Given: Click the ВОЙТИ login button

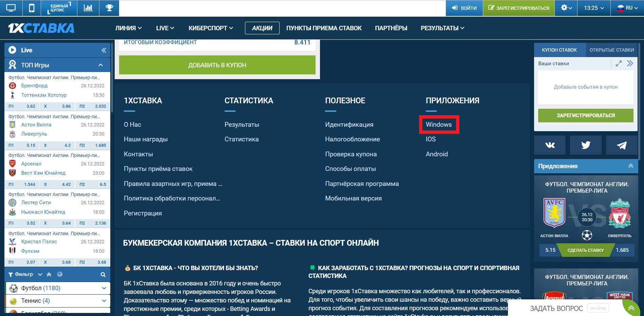Looking at the screenshot, I should [x=464, y=8].
